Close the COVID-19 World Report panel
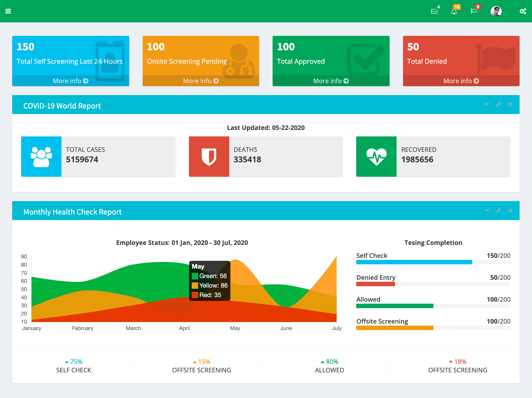Viewport: 532px width, 398px height. (510, 104)
